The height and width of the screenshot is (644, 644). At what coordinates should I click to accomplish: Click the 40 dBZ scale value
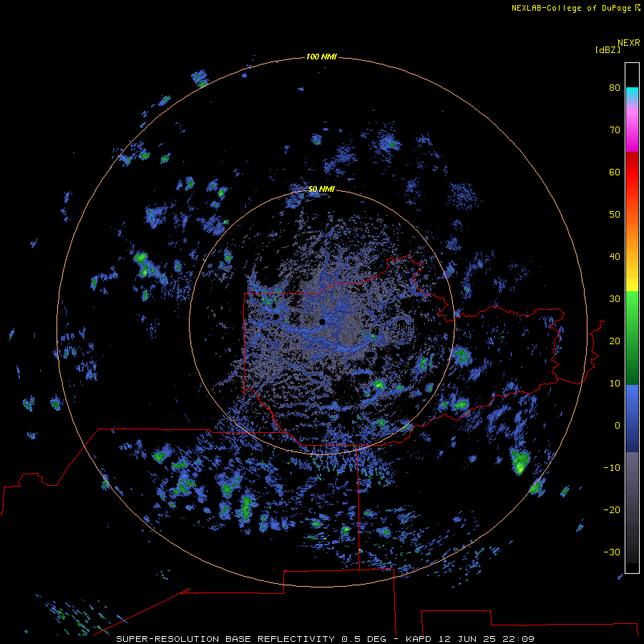615,257
